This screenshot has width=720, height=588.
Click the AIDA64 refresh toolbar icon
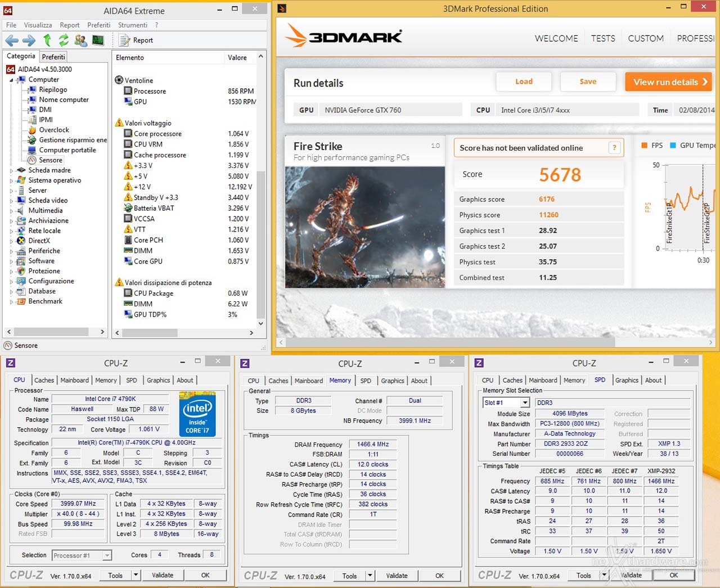64,40
